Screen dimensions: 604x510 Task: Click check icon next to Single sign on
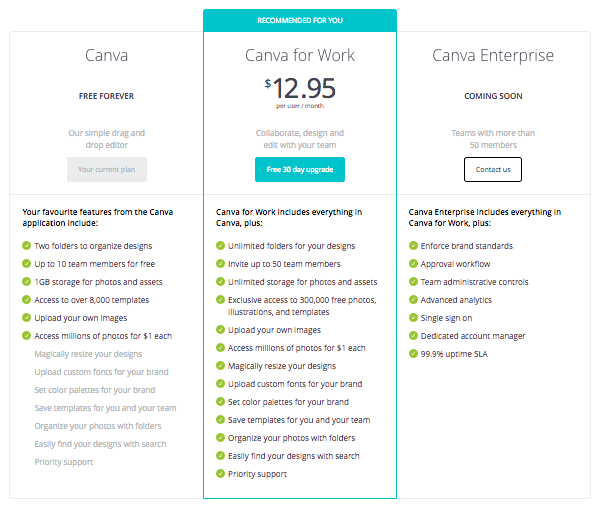pyautogui.click(x=413, y=318)
